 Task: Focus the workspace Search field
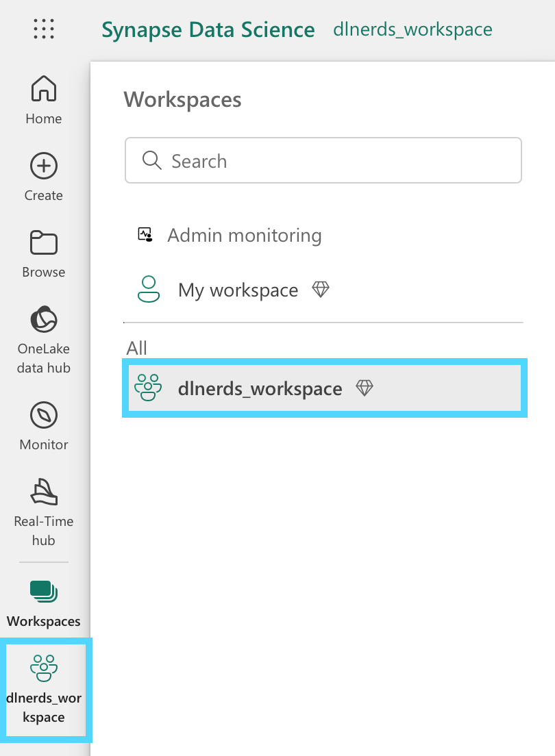point(323,160)
